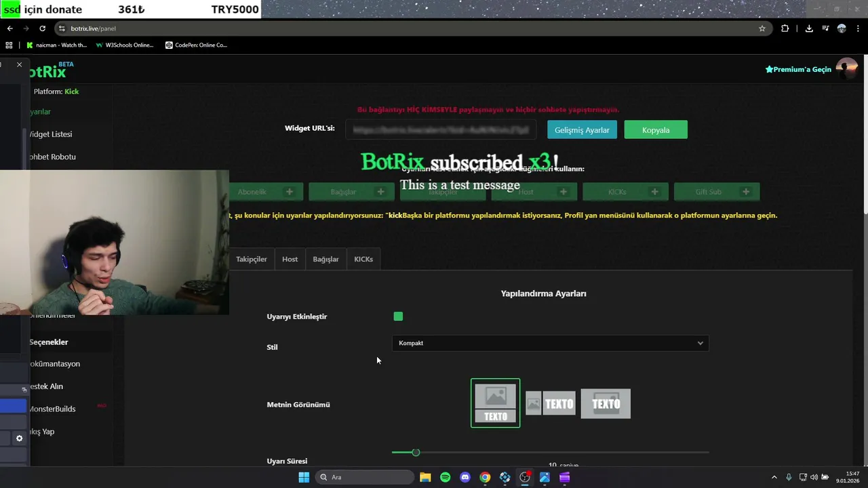
Task: Switch to the Takipçiler tab
Action: point(251,259)
